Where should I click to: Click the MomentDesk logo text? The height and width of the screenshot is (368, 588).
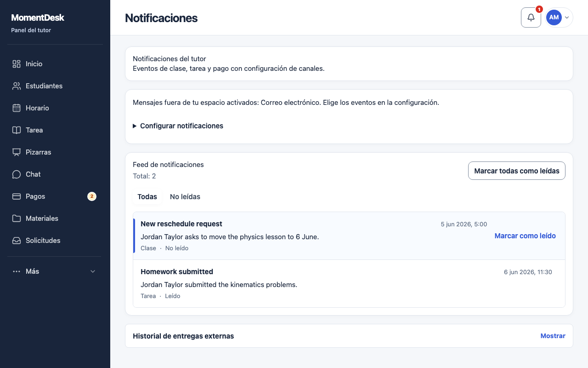coord(38,17)
